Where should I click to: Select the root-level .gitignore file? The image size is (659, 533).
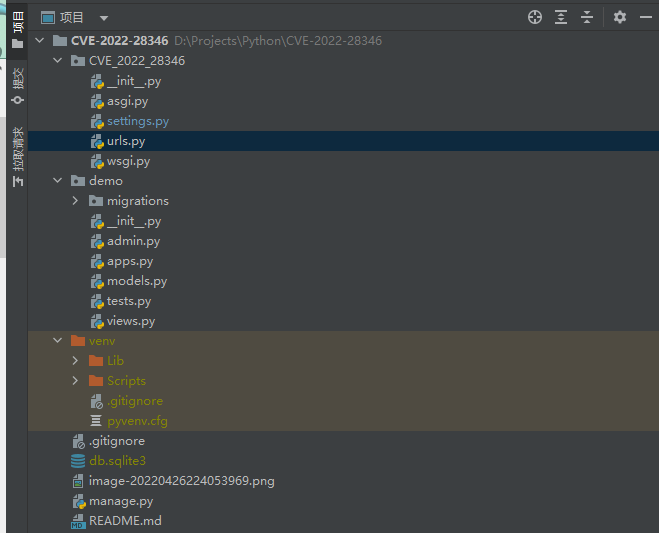(117, 441)
